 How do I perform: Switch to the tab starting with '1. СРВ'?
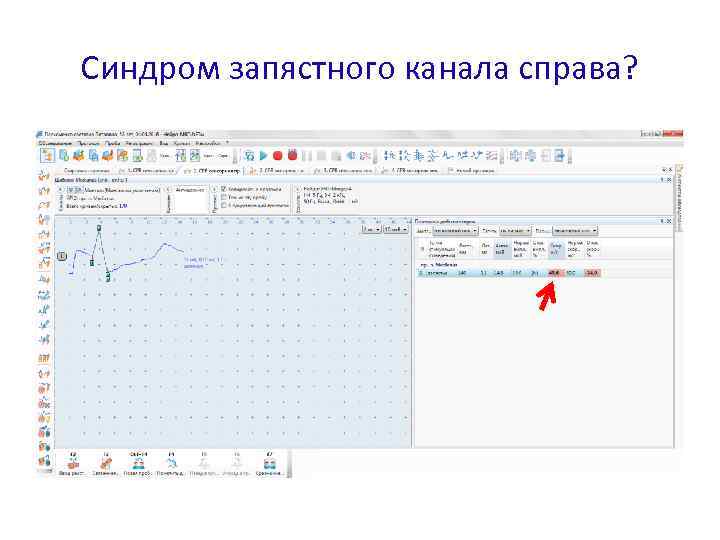pos(147,171)
